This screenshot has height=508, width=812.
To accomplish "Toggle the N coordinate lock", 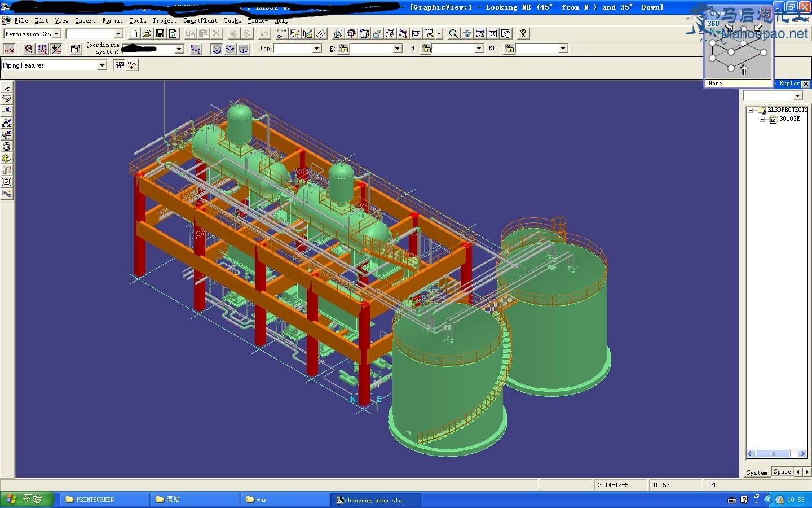I will click(426, 49).
